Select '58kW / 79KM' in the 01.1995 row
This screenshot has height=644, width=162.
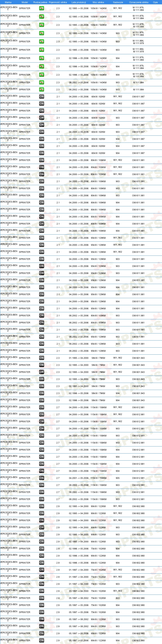coord(98,358)
